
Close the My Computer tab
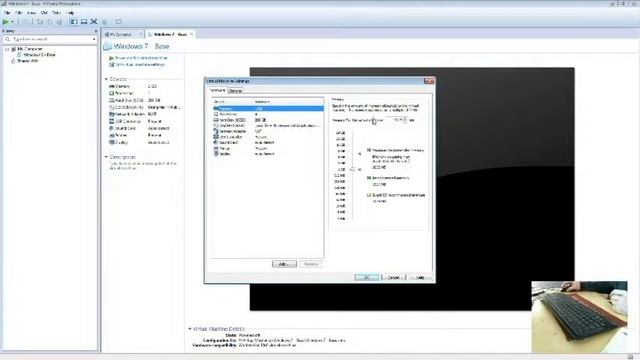[140, 34]
